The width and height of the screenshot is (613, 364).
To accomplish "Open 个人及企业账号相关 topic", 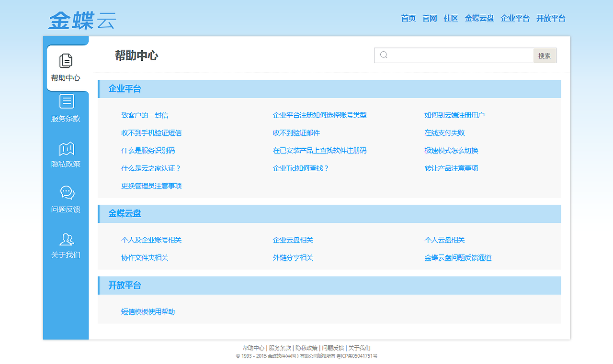I will coord(151,240).
